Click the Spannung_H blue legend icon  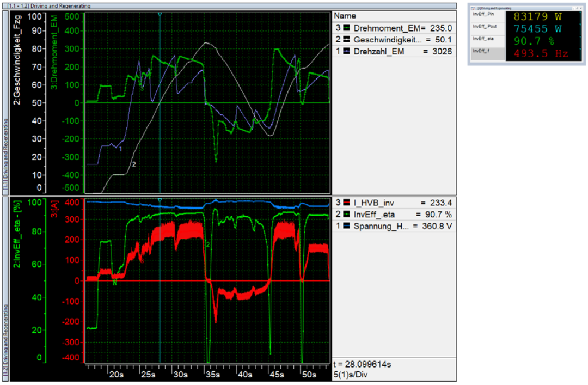click(346, 226)
